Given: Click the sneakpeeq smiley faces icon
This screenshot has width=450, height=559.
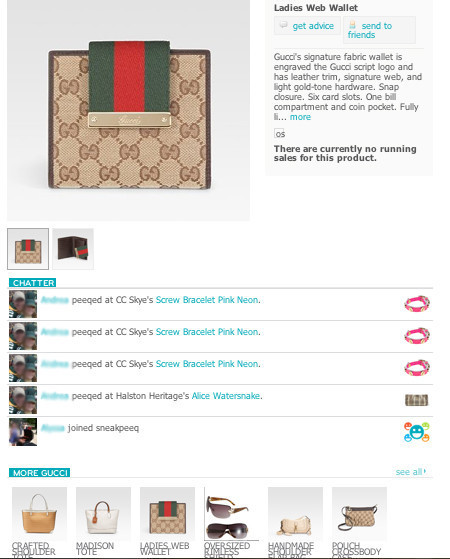Looking at the screenshot, I should pos(416,432).
